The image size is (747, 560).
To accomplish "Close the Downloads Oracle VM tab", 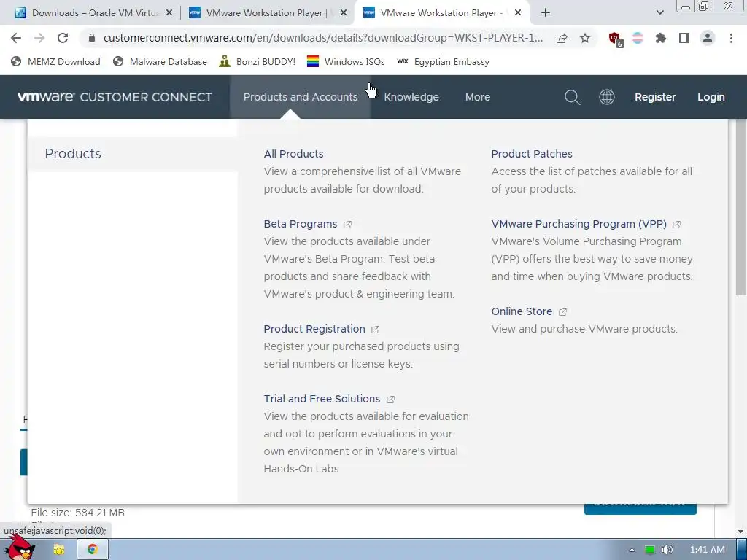I will (169, 13).
